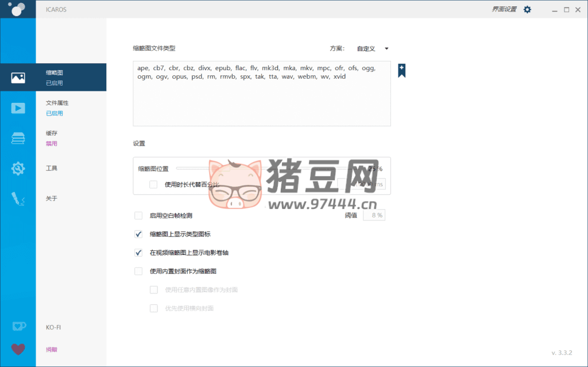This screenshot has width=588, height=367.
Task: Click the 捐赠 link at bottom
Action: (52, 349)
